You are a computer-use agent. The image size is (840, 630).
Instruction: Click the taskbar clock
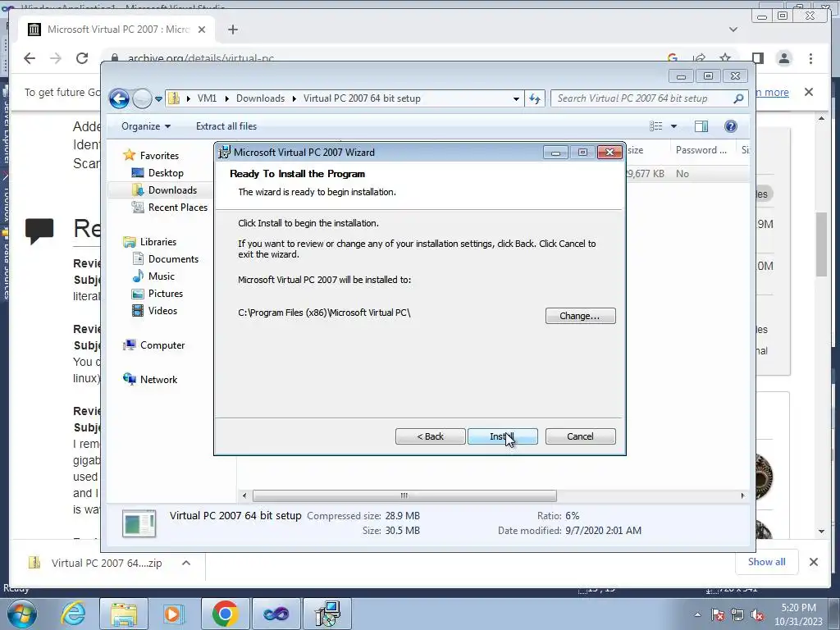pyautogui.click(x=798, y=614)
